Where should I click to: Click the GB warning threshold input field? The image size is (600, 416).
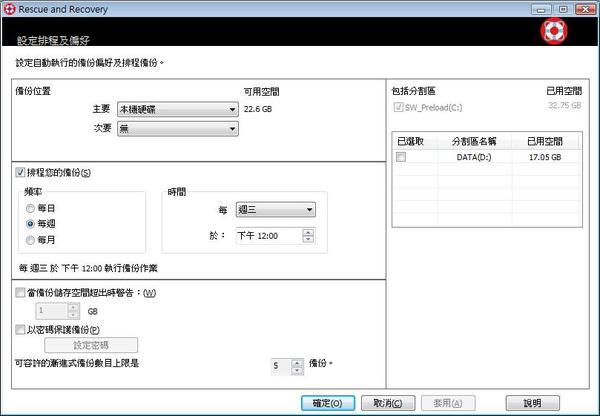click(x=52, y=311)
